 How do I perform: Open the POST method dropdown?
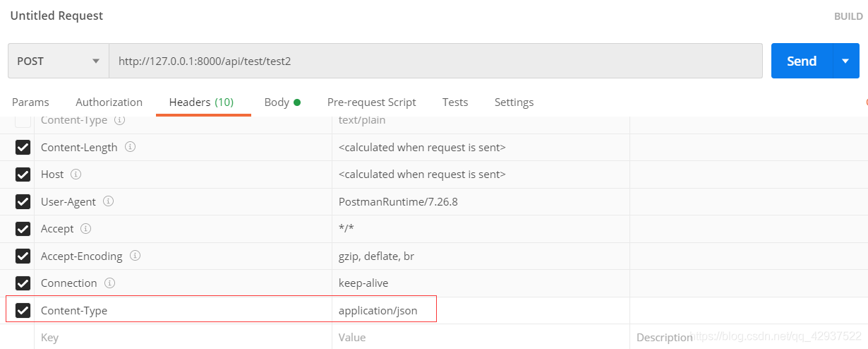point(58,61)
